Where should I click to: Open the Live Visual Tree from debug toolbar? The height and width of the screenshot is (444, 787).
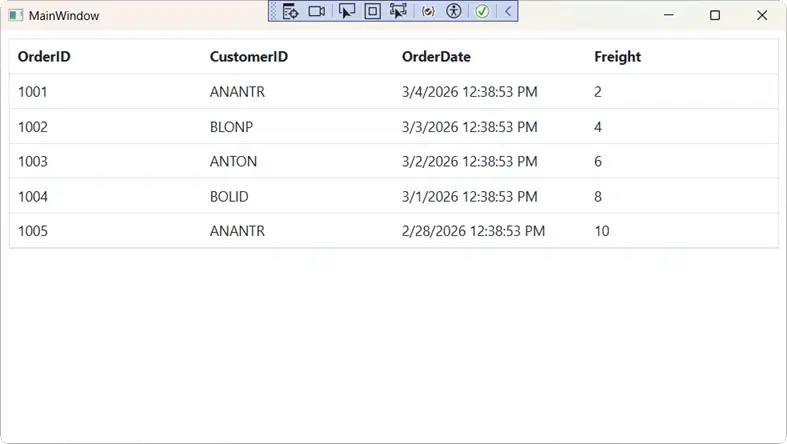291,11
